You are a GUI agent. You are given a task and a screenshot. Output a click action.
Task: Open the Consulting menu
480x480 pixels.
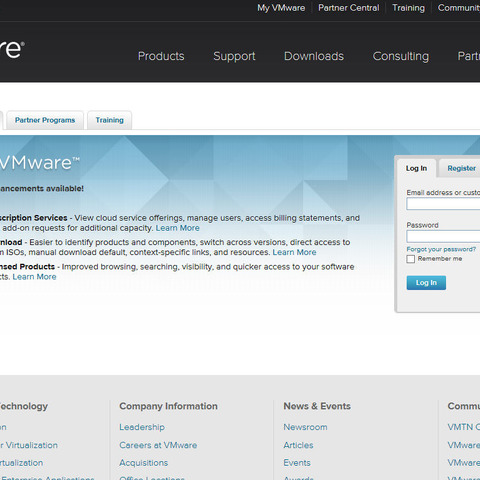point(401,56)
